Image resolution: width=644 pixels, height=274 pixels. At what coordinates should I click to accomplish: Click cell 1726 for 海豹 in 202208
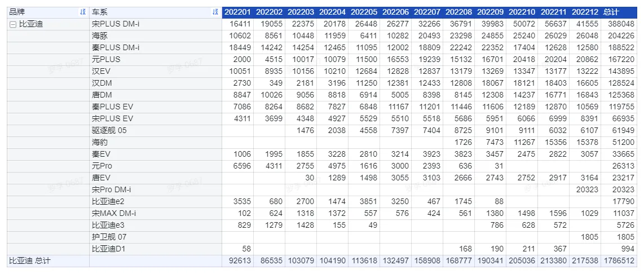coord(462,143)
